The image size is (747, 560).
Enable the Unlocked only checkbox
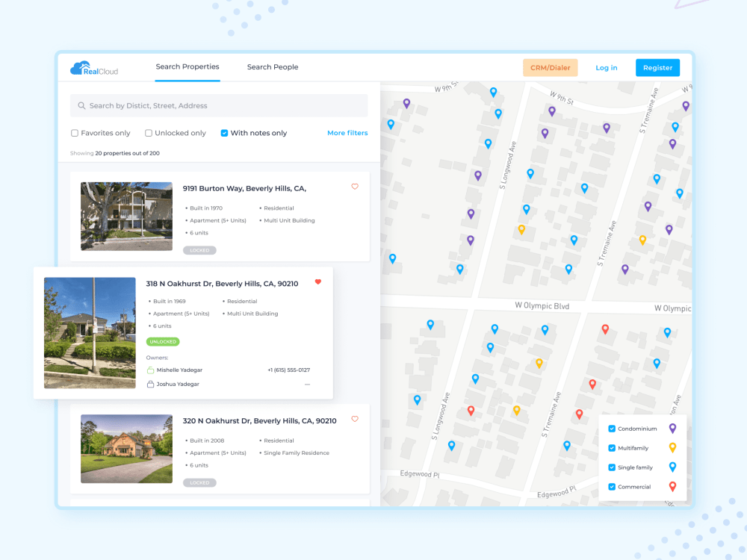pyautogui.click(x=149, y=133)
